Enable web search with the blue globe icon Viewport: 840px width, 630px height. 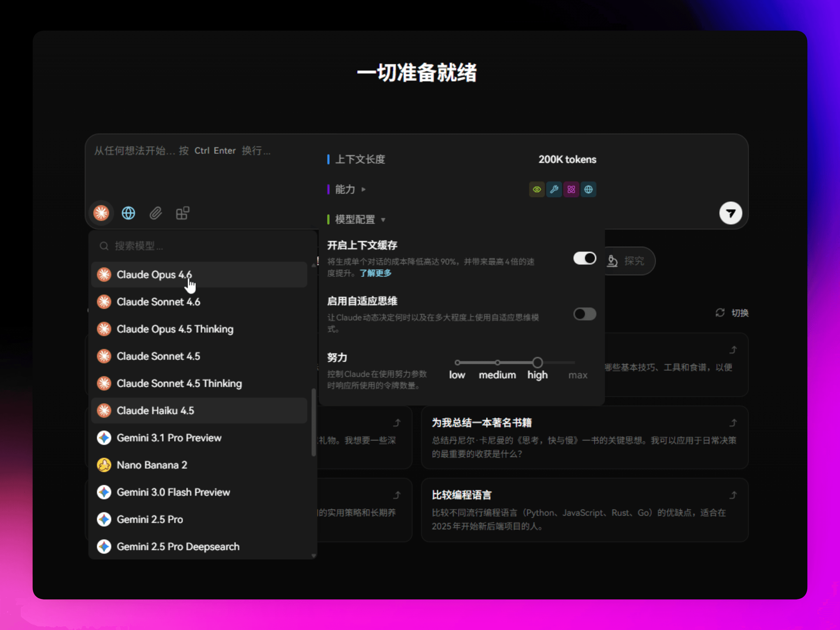point(128,213)
